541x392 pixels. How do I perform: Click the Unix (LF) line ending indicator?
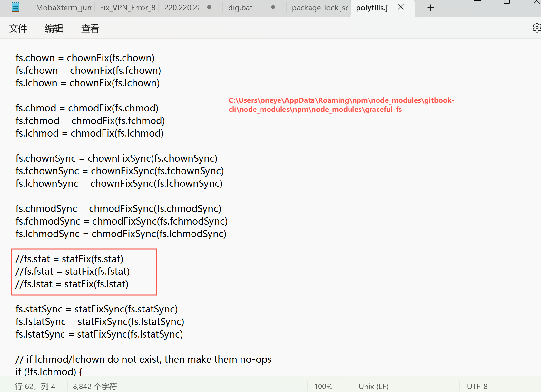(x=373, y=386)
